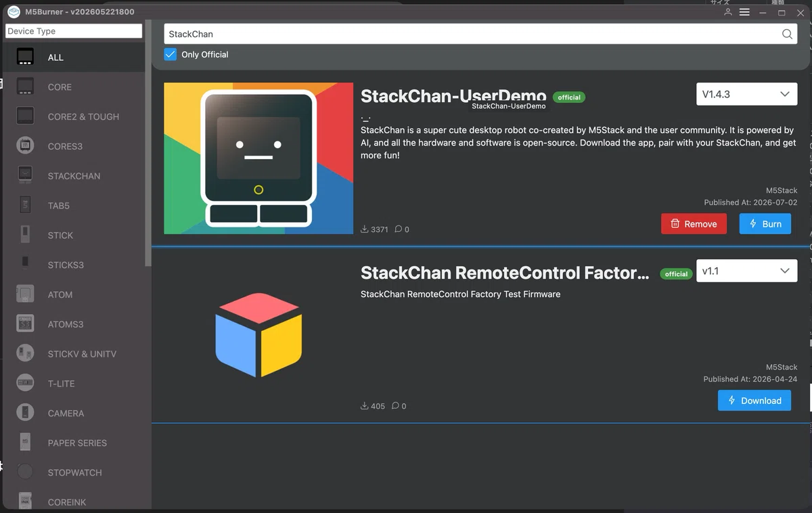The image size is (812, 513).
Task: Click Published At: 2026-07-02 text
Action: coord(750,202)
